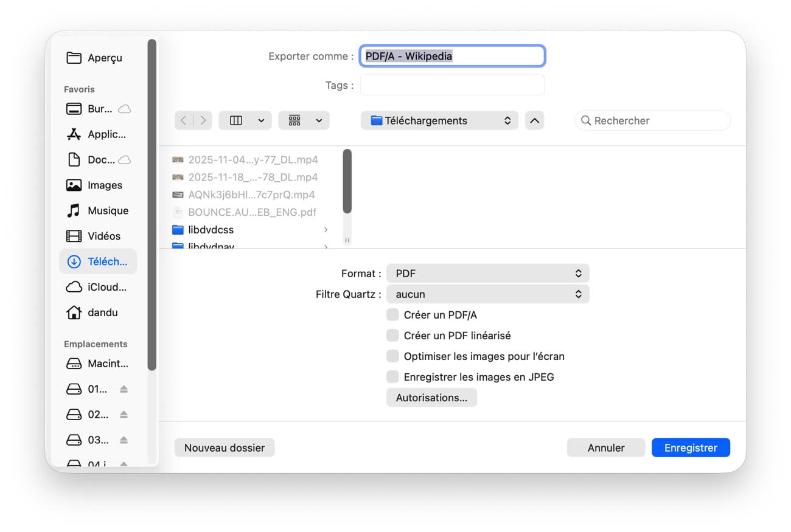Open the Filtre Quartz dropdown
The width and height of the screenshot is (791, 532).
[488, 294]
